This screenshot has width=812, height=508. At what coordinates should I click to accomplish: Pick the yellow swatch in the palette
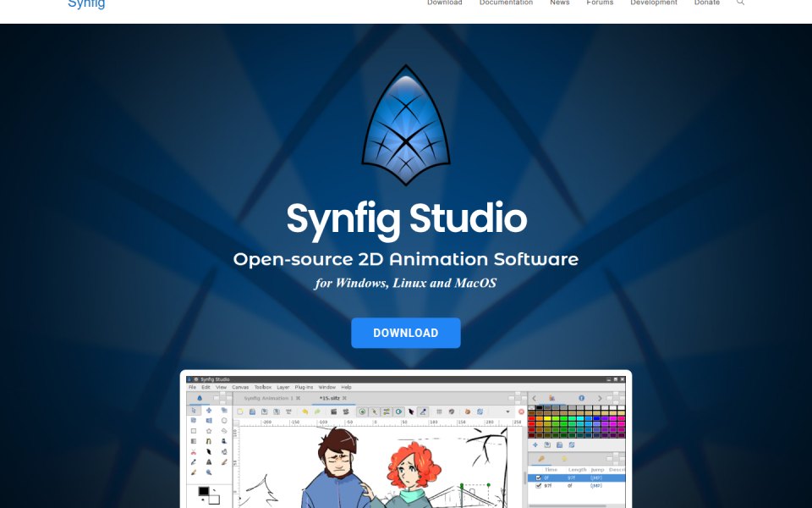[x=547, y=418]
